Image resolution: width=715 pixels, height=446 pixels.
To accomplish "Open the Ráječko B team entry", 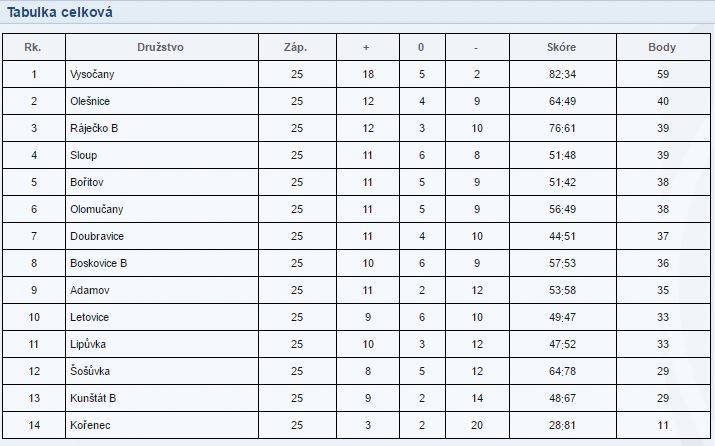I will [x=94, y=128].
